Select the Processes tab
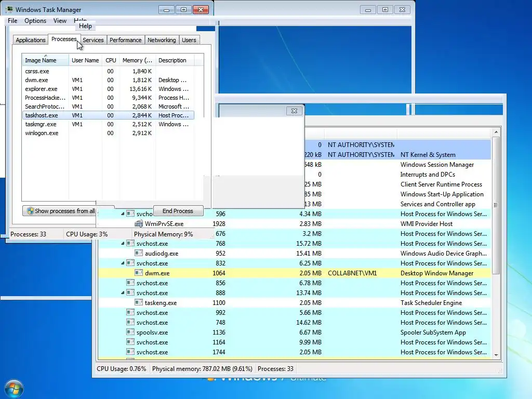Screen dimensions: 532x399 [x=64, y=39]
